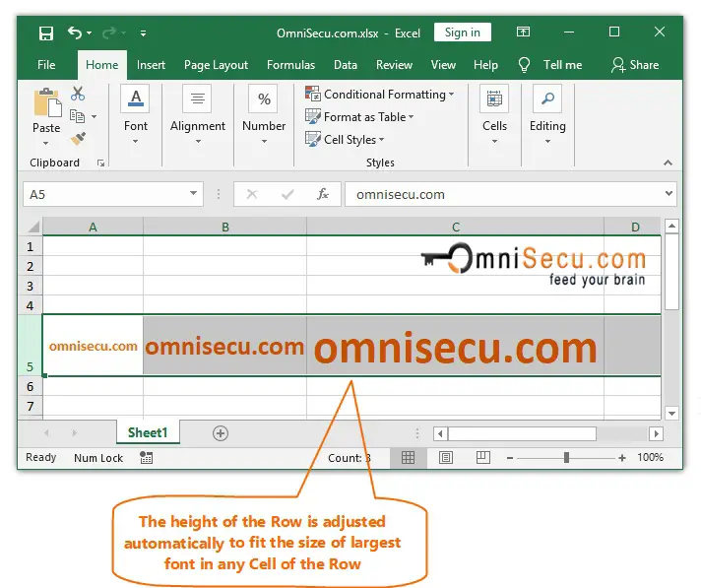Switch to the View tab
701x588 pixels.
coord(443,65)
